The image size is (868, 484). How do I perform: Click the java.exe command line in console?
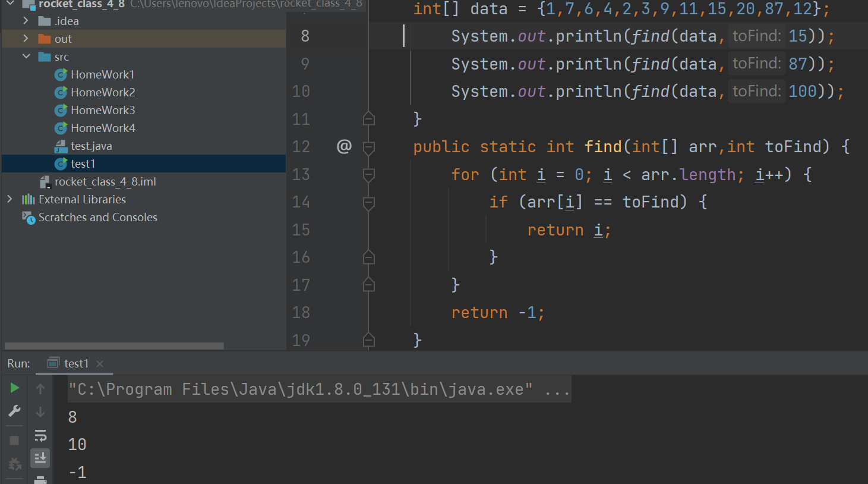[319, 389]
